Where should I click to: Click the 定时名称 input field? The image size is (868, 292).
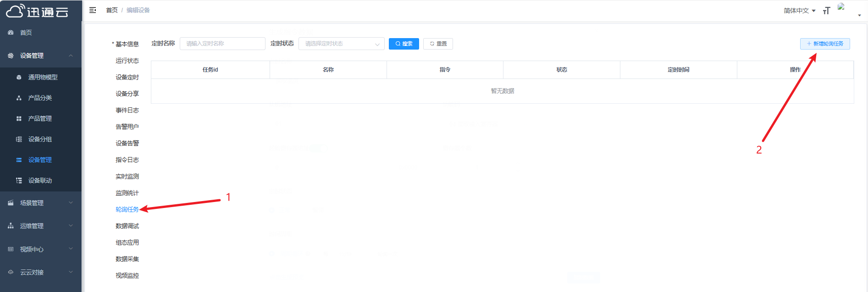(x=222, y=44)
